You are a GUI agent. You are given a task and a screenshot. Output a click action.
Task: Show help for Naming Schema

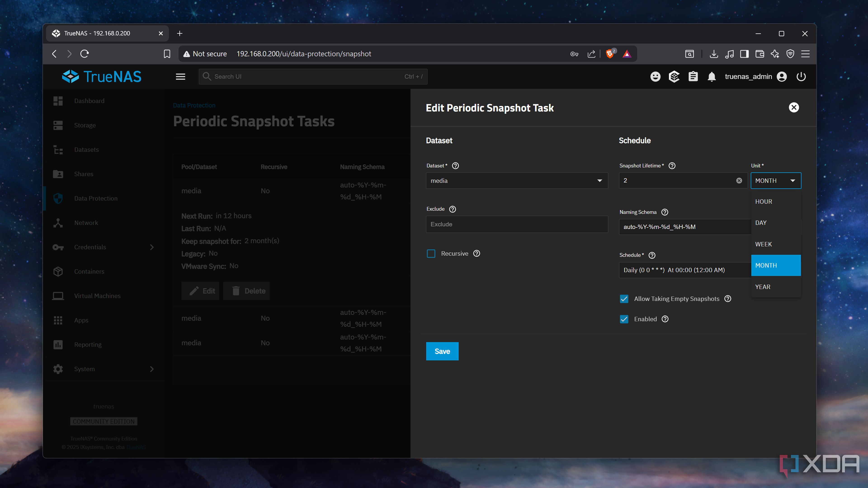[665, 212]
